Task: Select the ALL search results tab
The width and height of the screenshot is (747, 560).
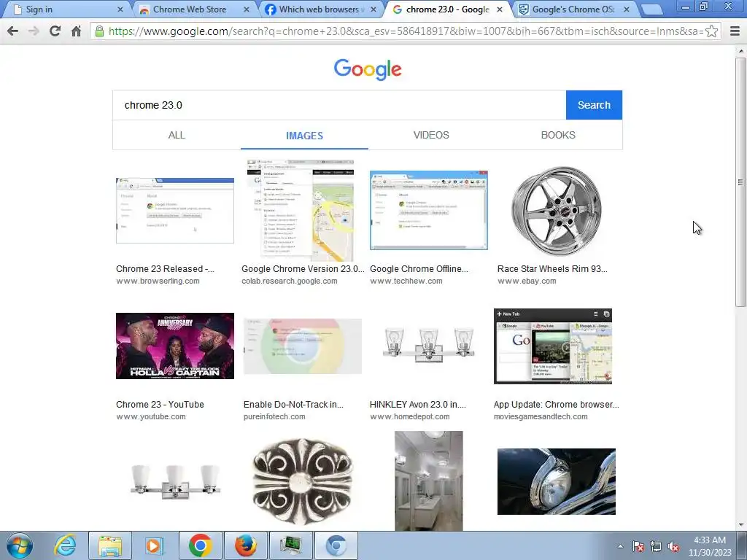Action: point(177,135)
